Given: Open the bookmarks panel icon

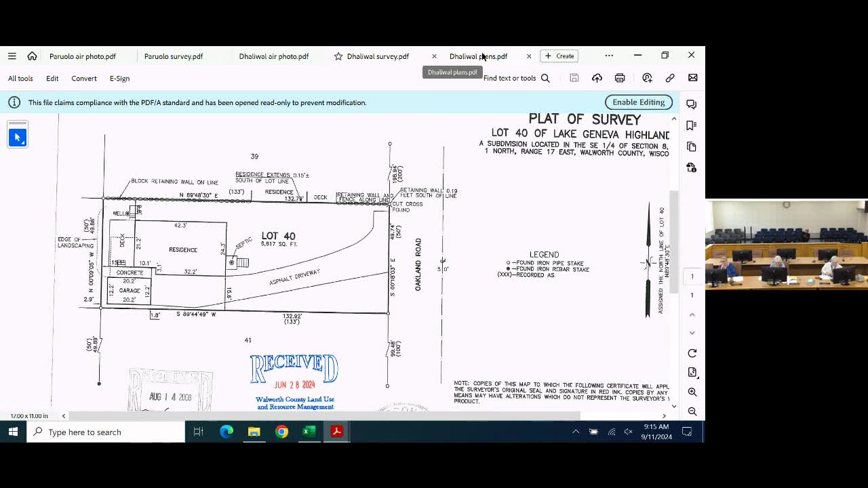Looking at the screenshot, I should (692, 125).
